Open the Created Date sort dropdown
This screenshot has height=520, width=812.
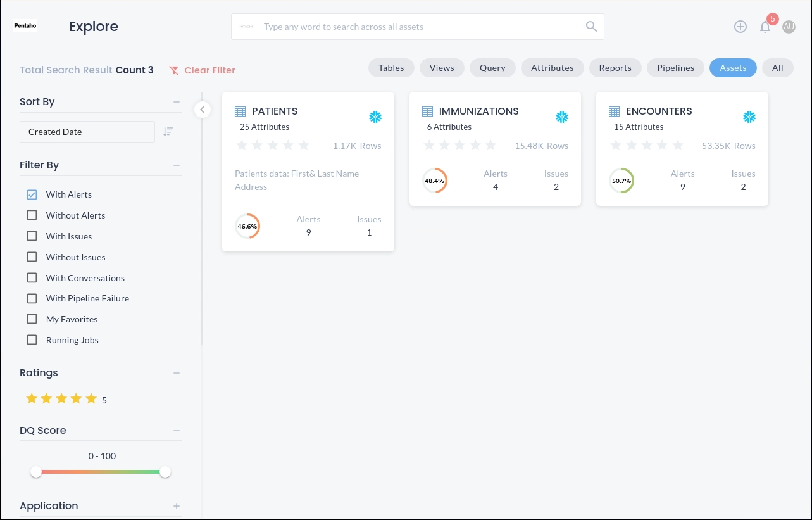click(x=87, y=132)
